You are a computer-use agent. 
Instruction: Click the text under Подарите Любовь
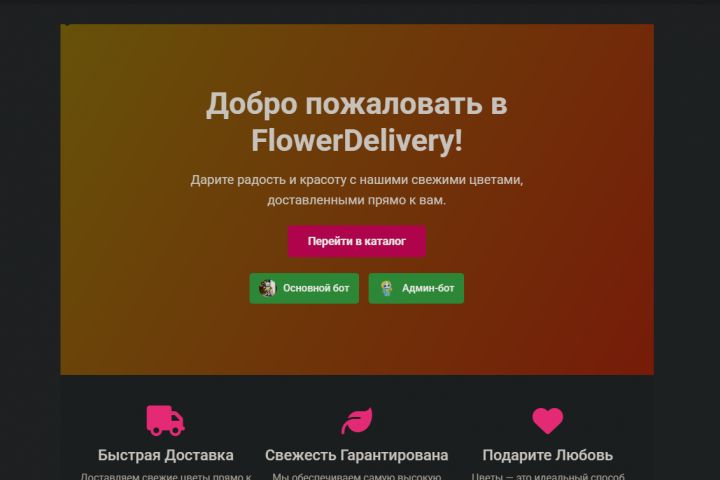[x=547, y=476]
